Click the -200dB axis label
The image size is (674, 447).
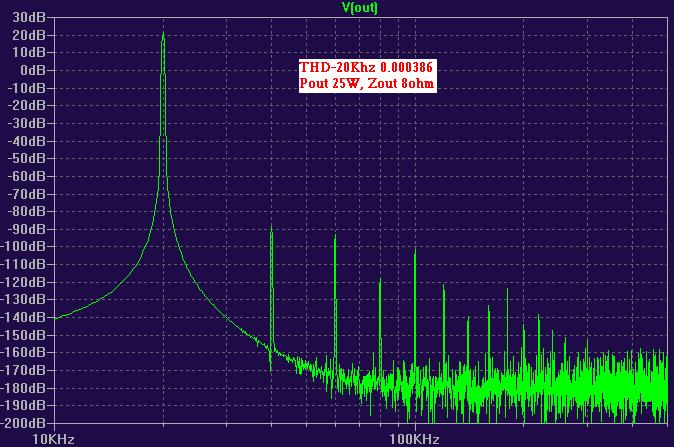(x=23, y=423)
